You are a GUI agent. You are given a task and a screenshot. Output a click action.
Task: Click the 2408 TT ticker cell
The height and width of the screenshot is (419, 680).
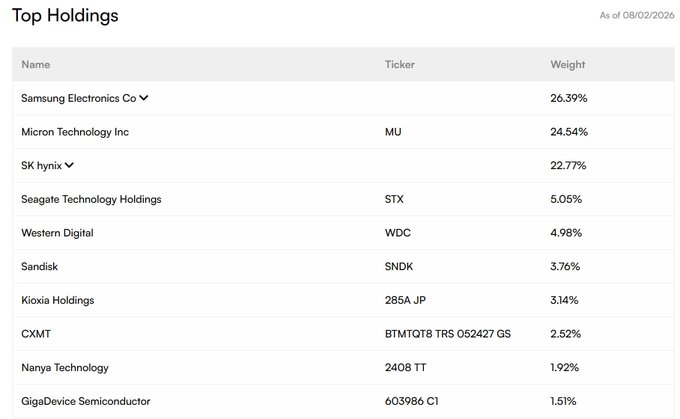405,367
